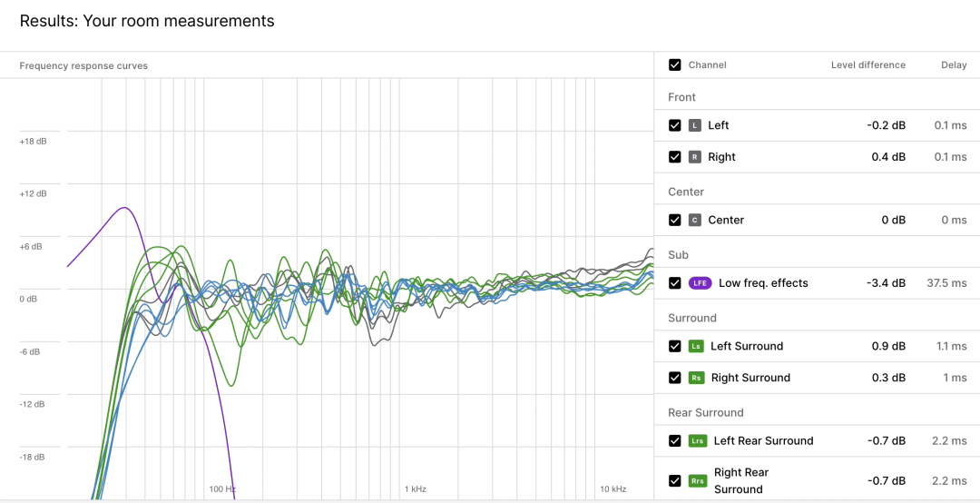Click the gray C center badge icon
The image size is (980, 503).
point(694,220)
